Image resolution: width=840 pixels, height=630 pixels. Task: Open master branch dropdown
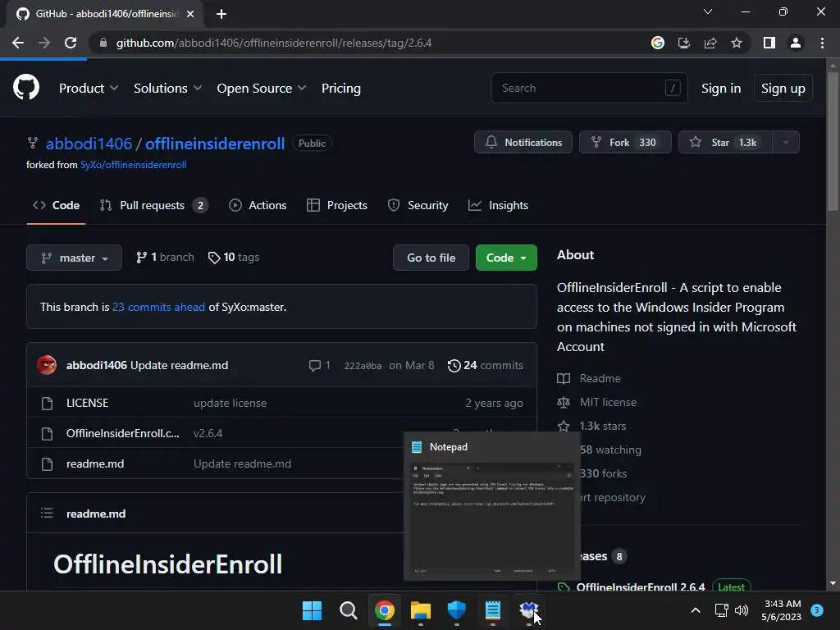coord(75,258)
